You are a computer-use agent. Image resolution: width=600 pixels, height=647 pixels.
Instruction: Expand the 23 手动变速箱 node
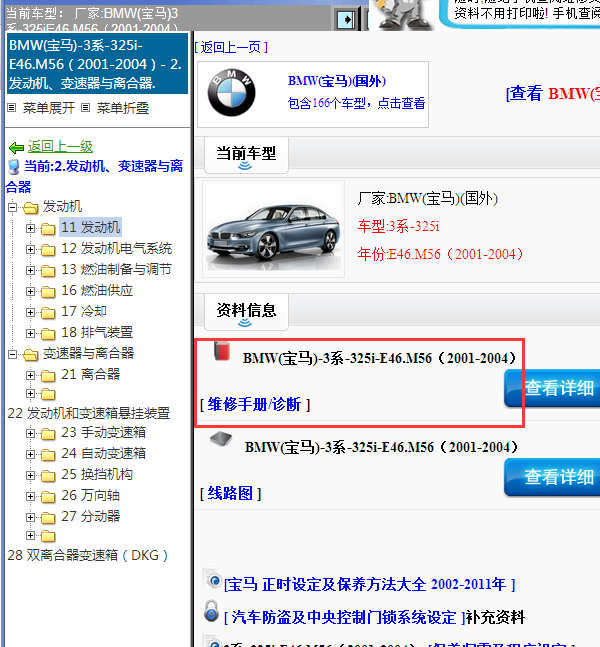(30, 433)
